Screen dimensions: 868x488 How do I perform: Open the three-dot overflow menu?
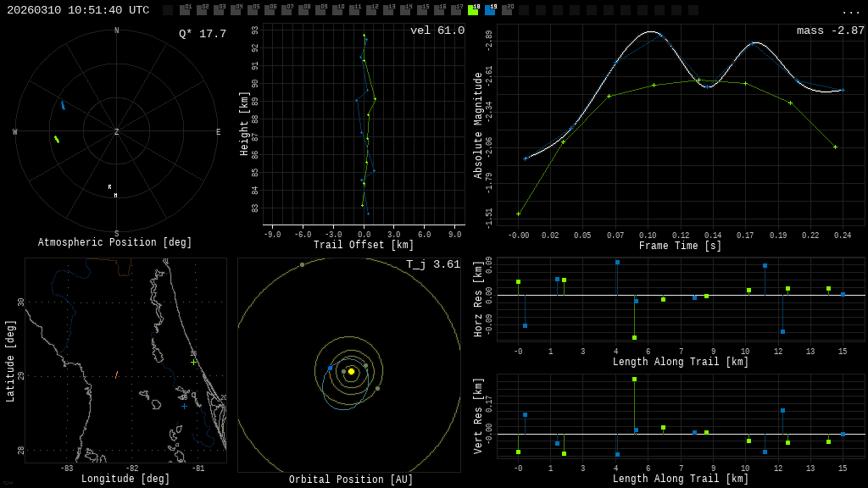[x=850, y=11]
